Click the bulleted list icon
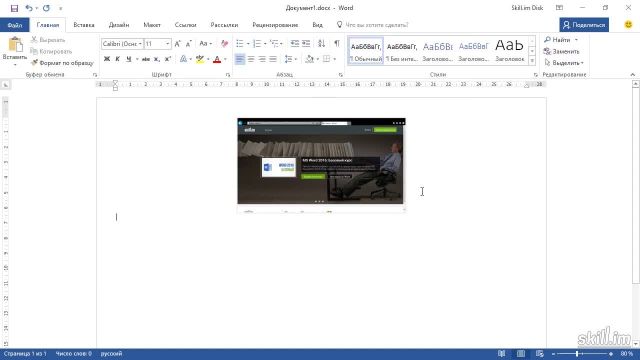This screenshot has height=360, width=640. [x=240, y=43]
